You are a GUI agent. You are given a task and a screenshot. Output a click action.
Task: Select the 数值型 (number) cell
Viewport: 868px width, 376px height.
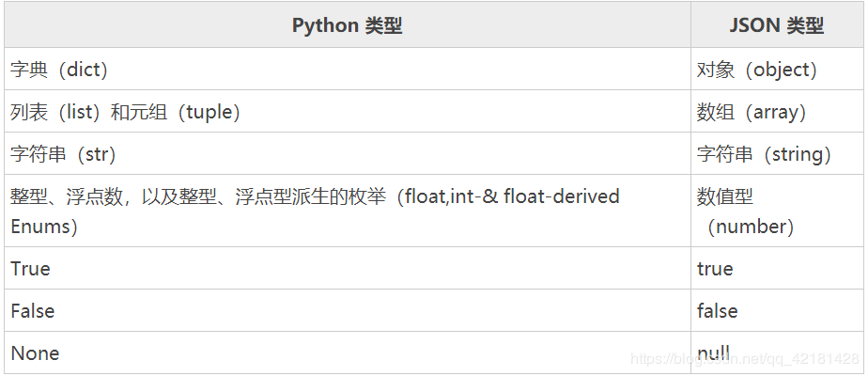(x=777, y=211)
